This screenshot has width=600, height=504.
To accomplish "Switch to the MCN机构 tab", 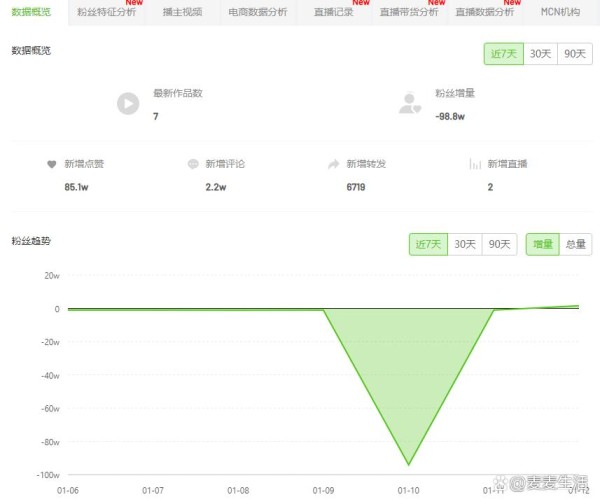I will click(561, 12).
